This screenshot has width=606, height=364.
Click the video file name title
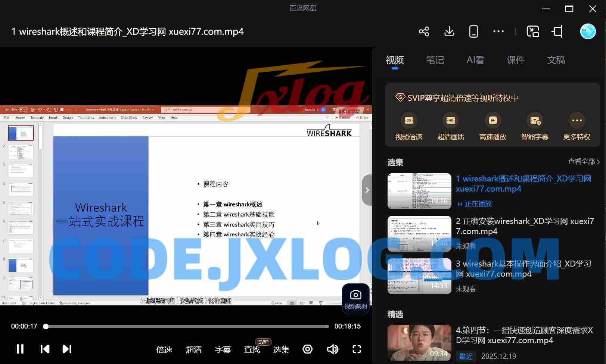127,31
